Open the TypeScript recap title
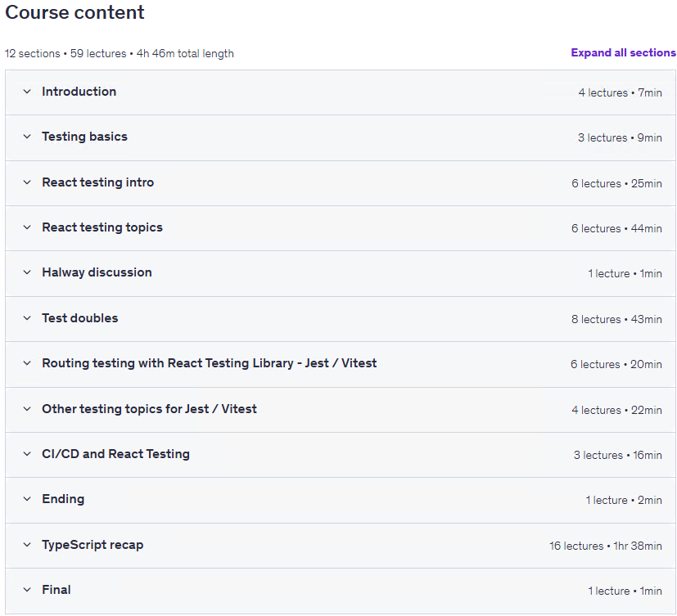Viewport: 677px width, 616px height. click(x=93, y=545)
